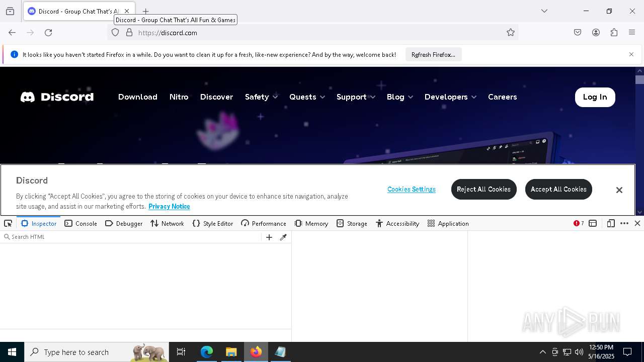Open the Careers page link
The width and height of the screenshot is (644, 362).
pos(502,97)
